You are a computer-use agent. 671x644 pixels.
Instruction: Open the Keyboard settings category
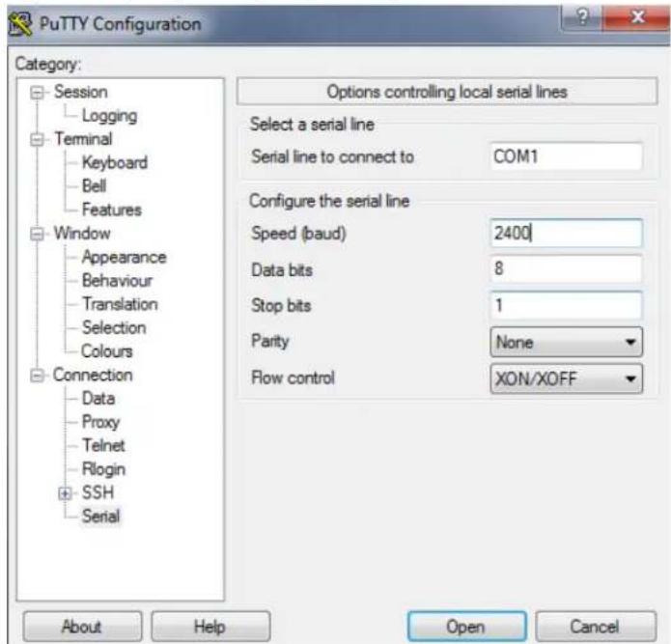[115, 162]
